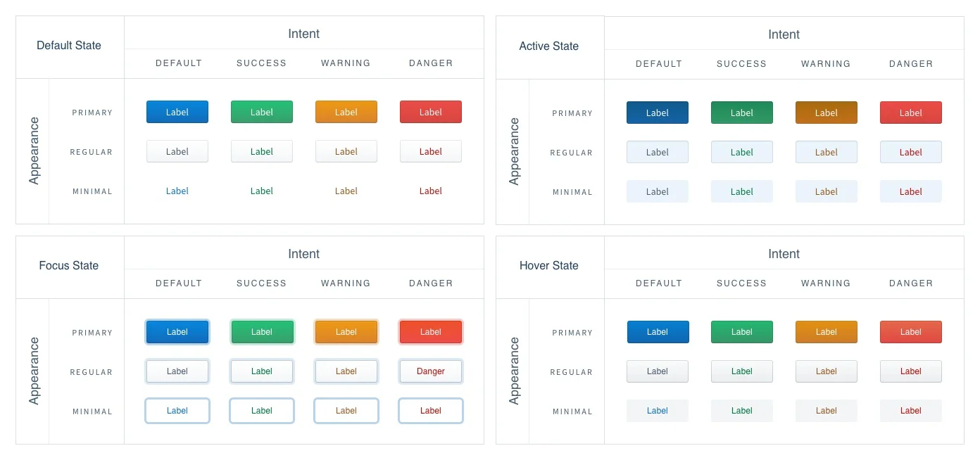Select the regular warning button in Default State
980x460 pixels.
coord(346,151)
